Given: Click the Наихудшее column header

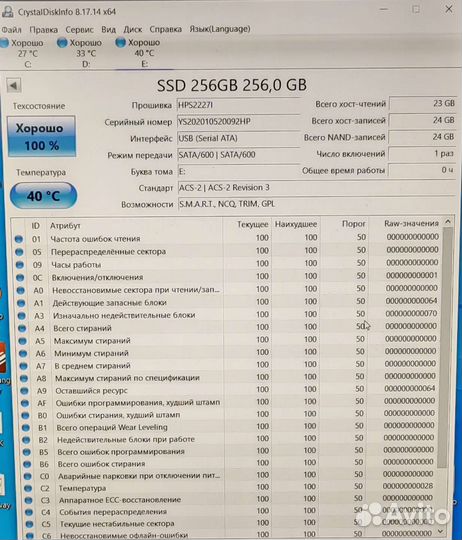Looking at the screenshot, I should point(296,224).
